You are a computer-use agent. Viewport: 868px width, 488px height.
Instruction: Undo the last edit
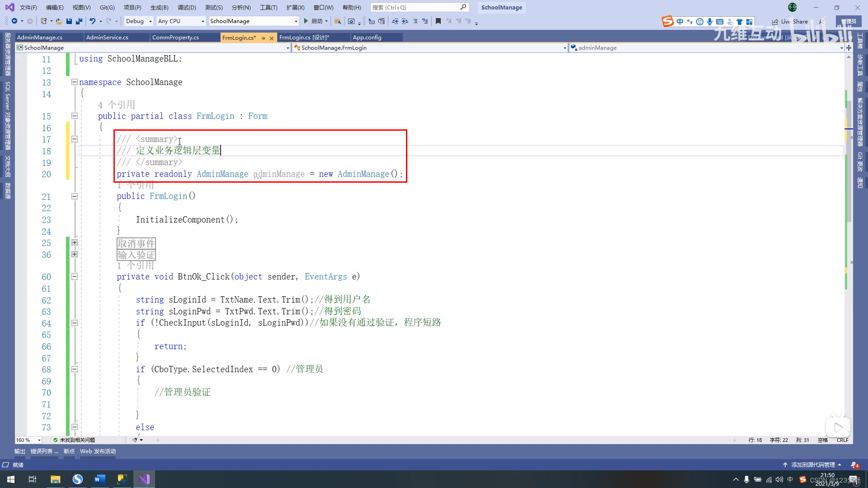point(92,21)
